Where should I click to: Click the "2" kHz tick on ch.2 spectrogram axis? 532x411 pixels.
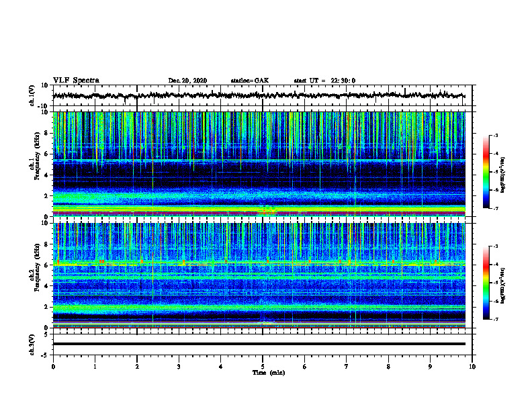click(x=46, y=307)
